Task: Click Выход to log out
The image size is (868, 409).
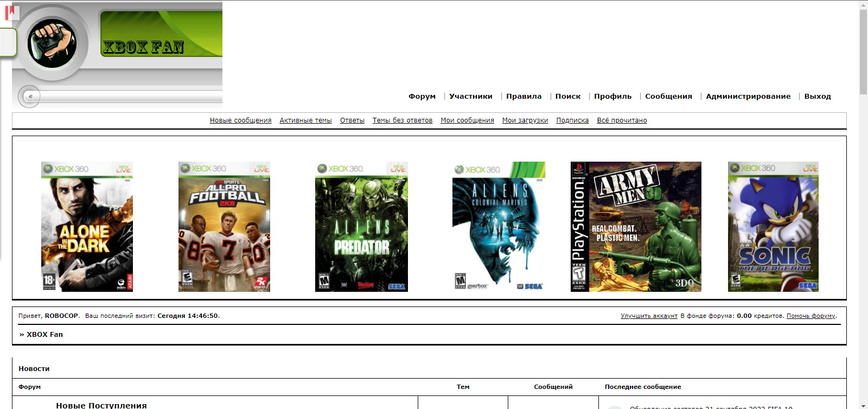Action: click(818, 96)
